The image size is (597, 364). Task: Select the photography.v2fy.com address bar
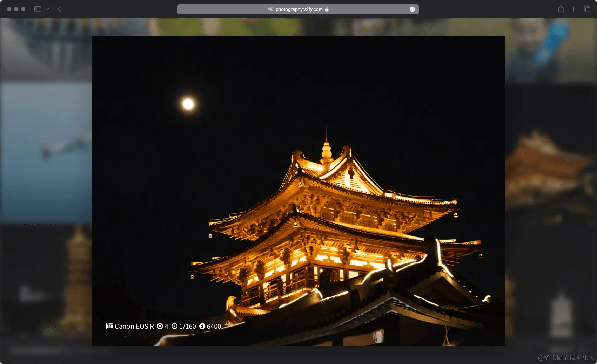coord(298,9)
